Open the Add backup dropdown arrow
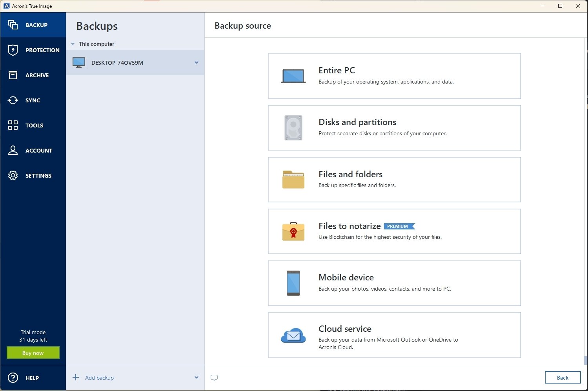The image size is (588, 391). (x=197, y=377)
